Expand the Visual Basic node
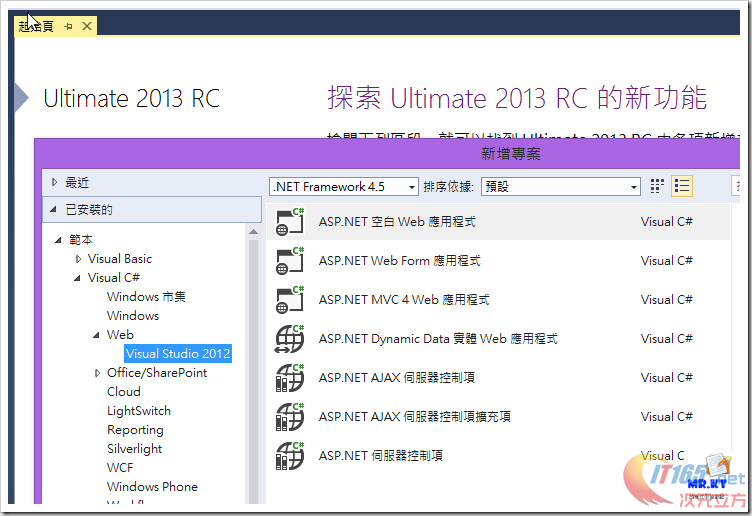 tap(78, 259)
